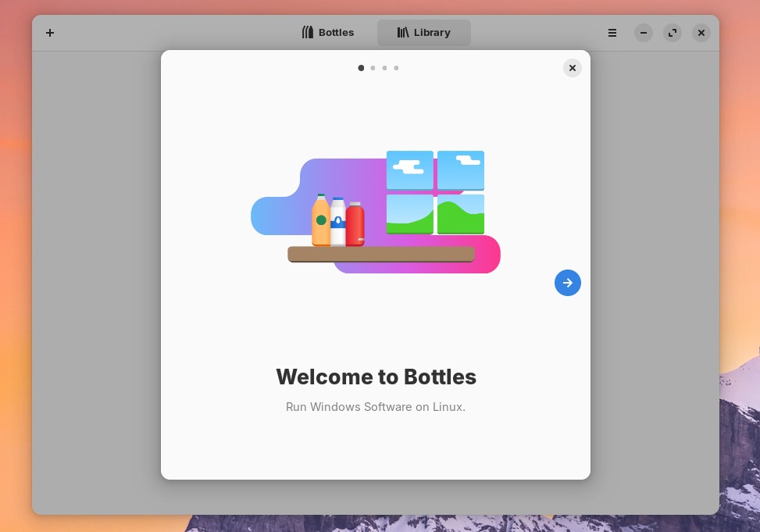The height and width of the screenshot is (532, 760).
Task: Open the hamburger main menu
Action: (612, 33)
